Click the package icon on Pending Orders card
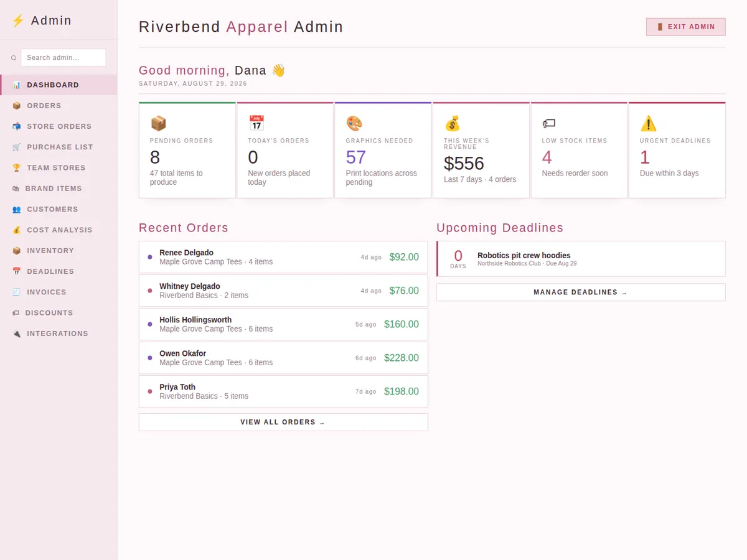The image size is (747, 560). [x=158, y=123]
